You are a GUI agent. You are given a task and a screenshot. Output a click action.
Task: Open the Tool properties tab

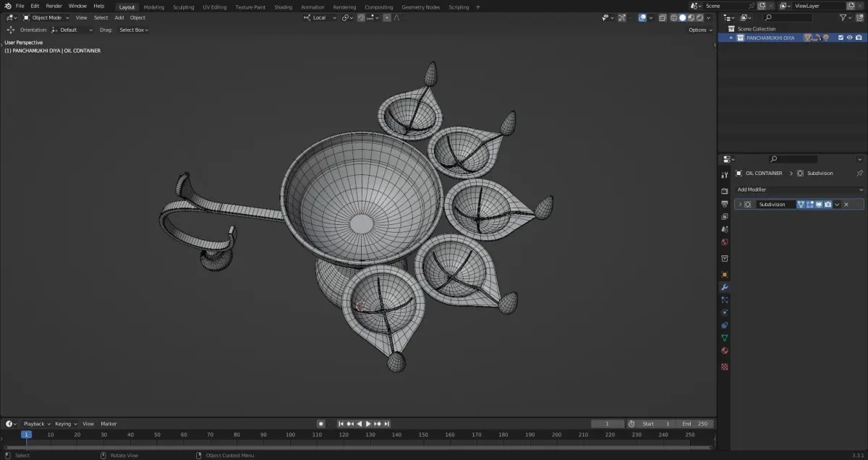724,175
